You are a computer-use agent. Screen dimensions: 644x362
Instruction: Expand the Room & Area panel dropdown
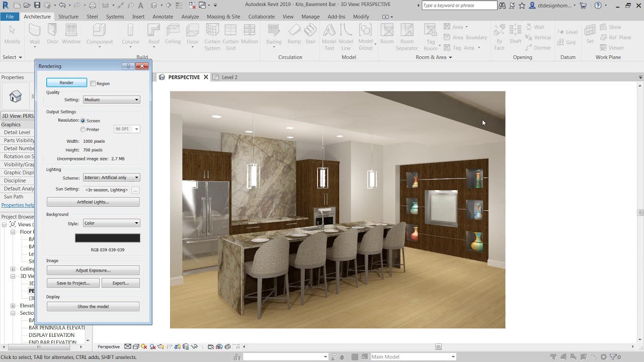point(434,57)
